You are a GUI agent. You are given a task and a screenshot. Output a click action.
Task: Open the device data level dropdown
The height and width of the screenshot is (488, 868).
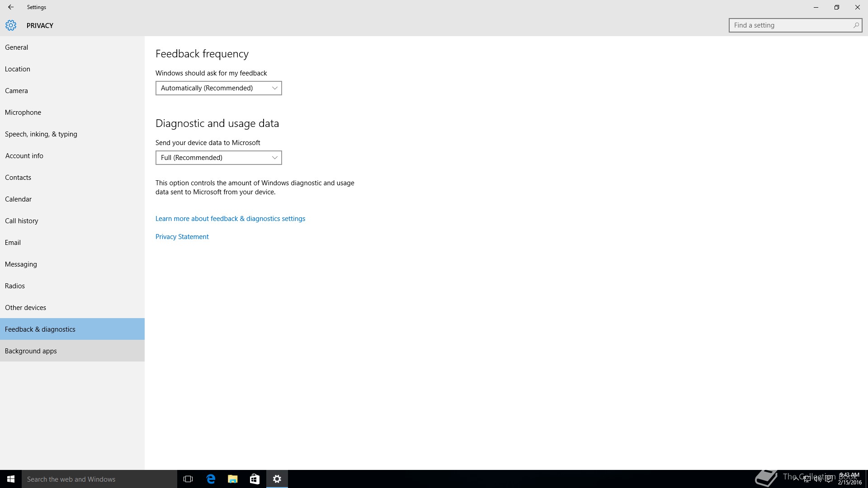pyautogui.click(x=219, y=158)
